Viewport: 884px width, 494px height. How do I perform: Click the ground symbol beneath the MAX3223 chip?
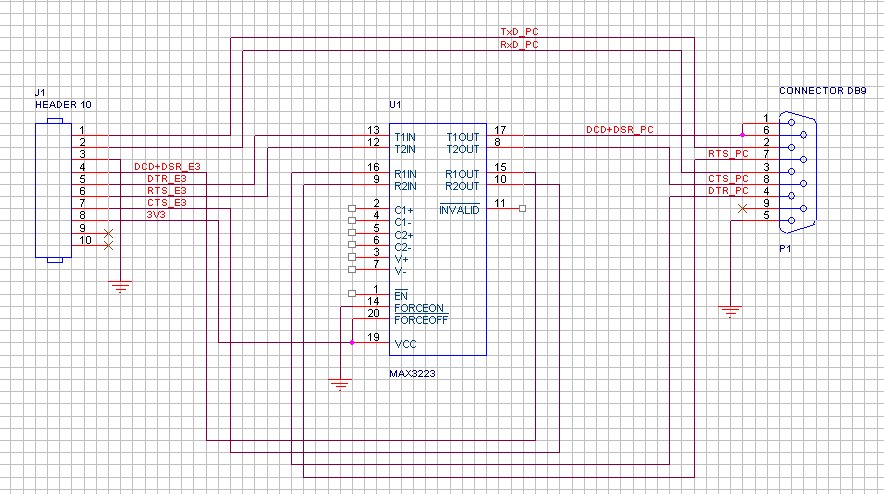340,384
